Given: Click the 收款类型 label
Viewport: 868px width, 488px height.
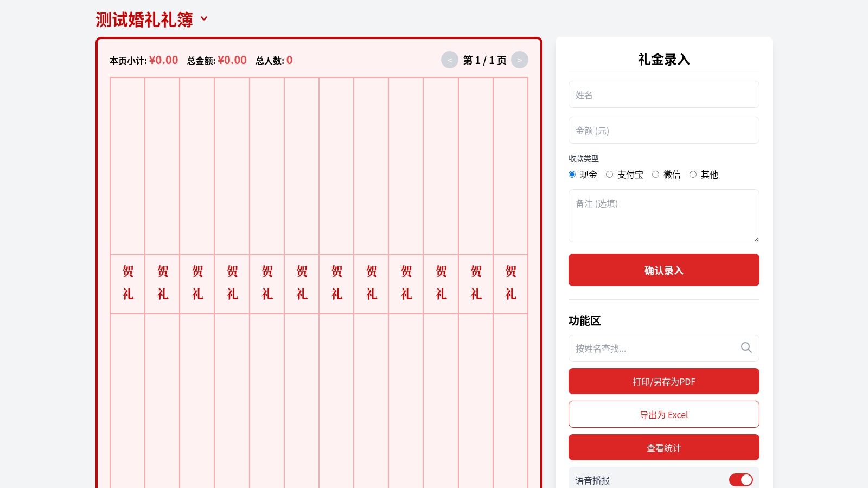Looking at the screenshot, I should point(584,158).
